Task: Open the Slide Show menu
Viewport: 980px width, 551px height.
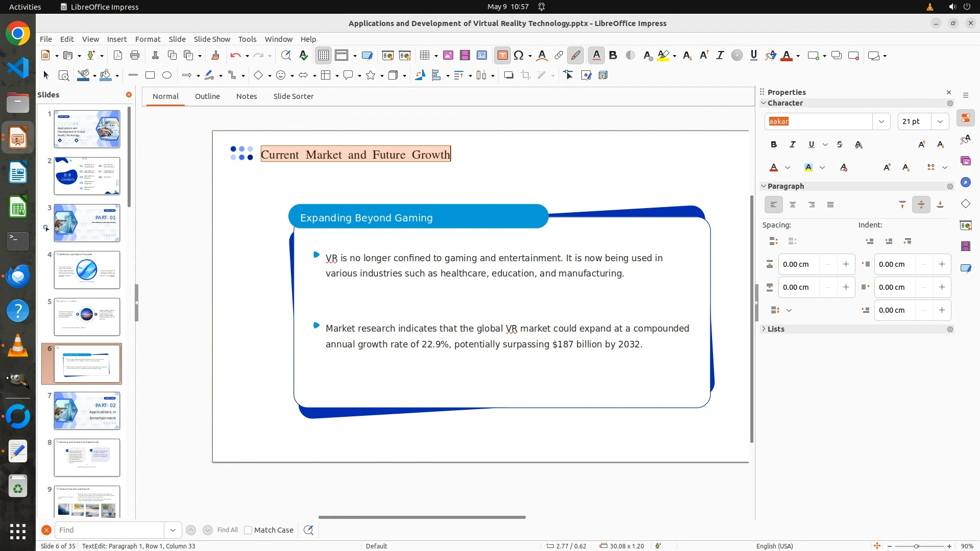Action: [212, 39]
